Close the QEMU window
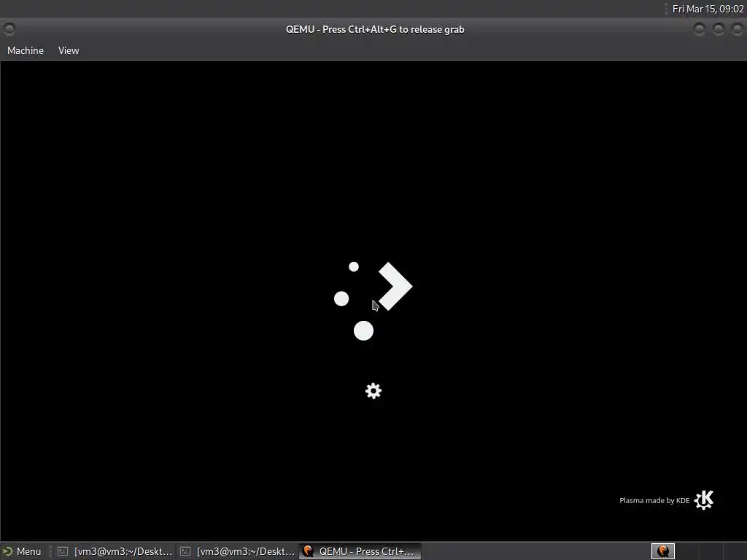Screen dimensions: 747x560 [737, 29]
